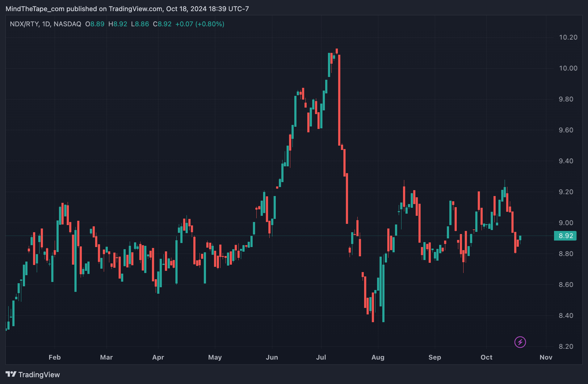This screenshot has width=588, height=384.
Task: Click the Nov label on time axis
Action: coord(546,357)
